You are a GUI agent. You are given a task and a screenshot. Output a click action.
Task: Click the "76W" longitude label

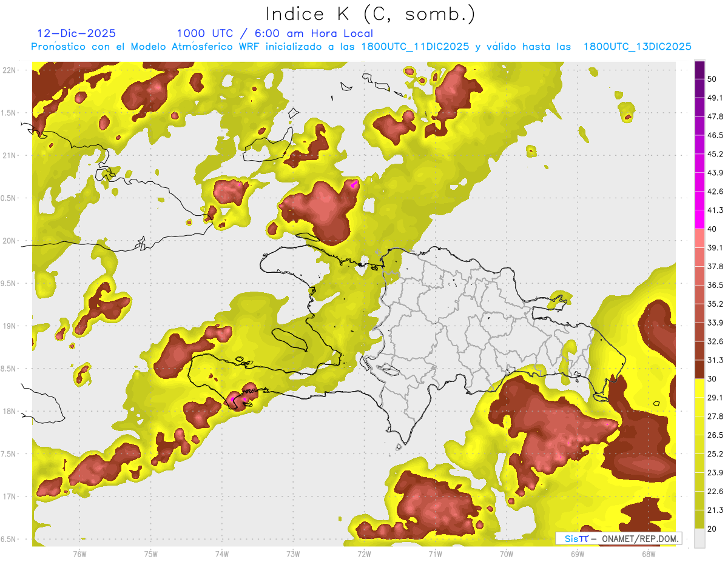coord(79,554)
